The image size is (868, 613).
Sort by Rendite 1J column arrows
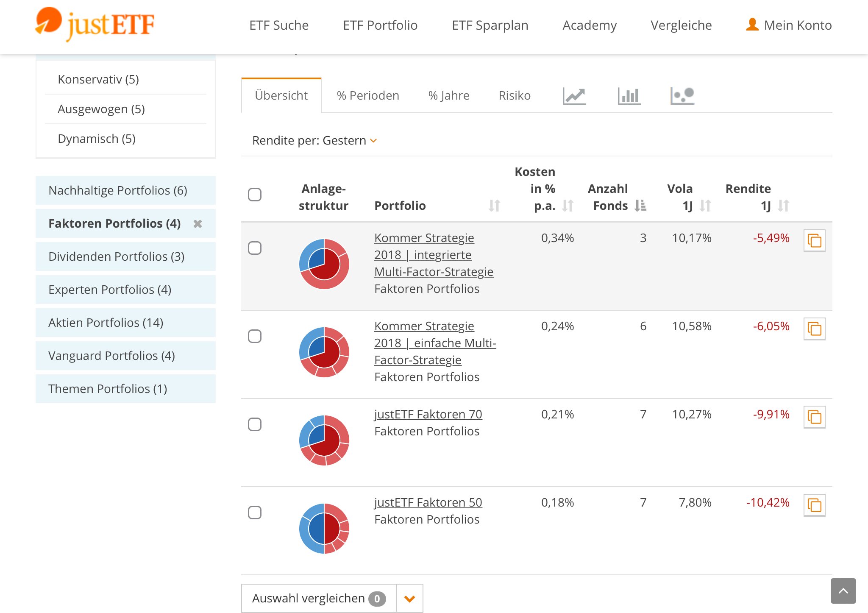[783, 206]
